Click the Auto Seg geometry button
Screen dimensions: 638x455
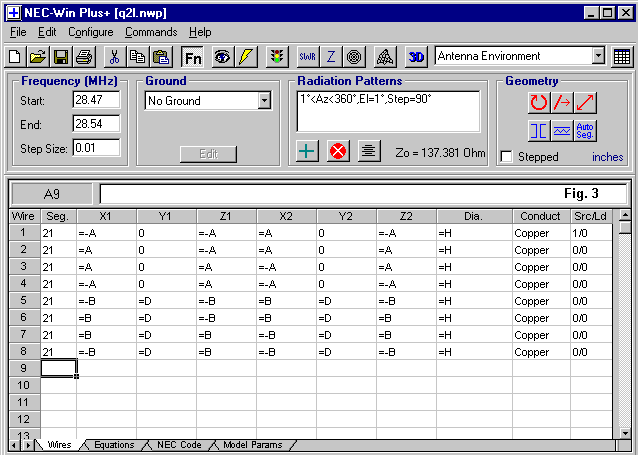pyautogui.click(x=586, y=130)
